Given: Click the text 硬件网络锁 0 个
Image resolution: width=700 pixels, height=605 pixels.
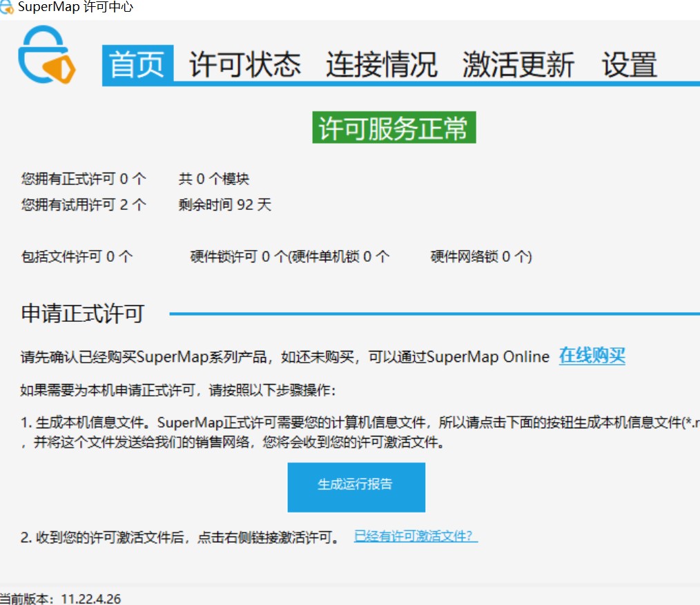Looking at the screenshot, I should (480, 256).
